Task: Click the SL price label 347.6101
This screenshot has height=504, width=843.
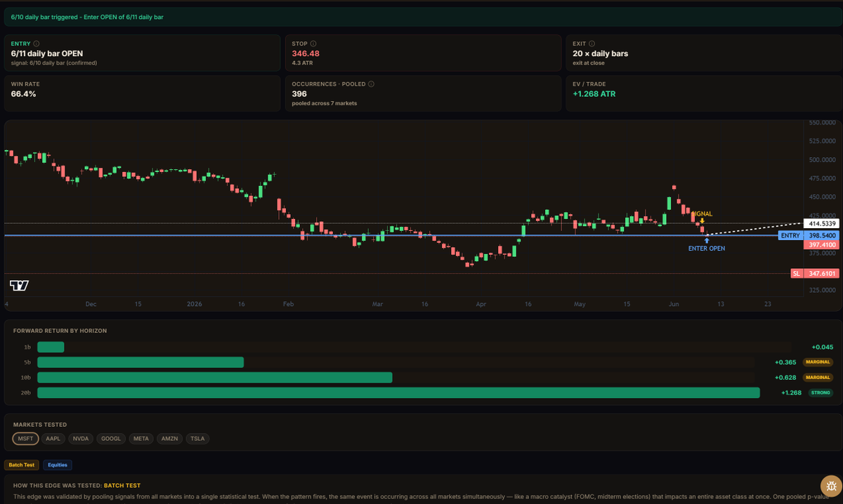Action: click(815, 274)
